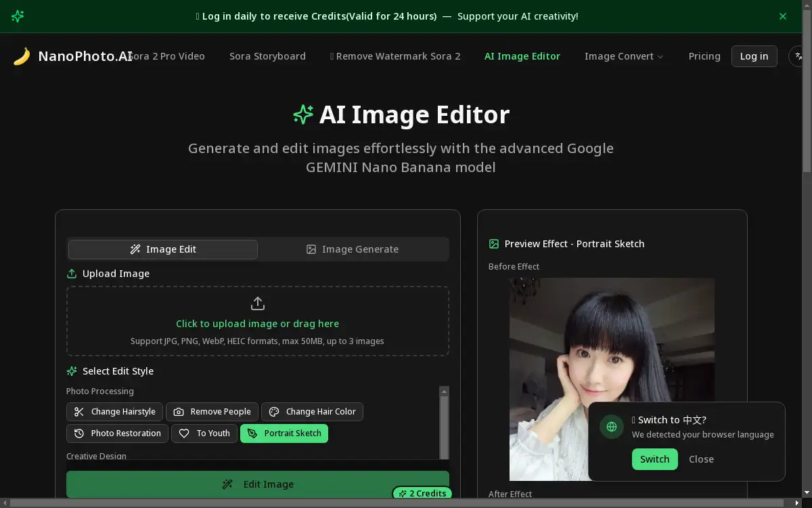This screenshot has width=812, height=508.
Task: Open the Pricing page
Action: pos(704,56)
